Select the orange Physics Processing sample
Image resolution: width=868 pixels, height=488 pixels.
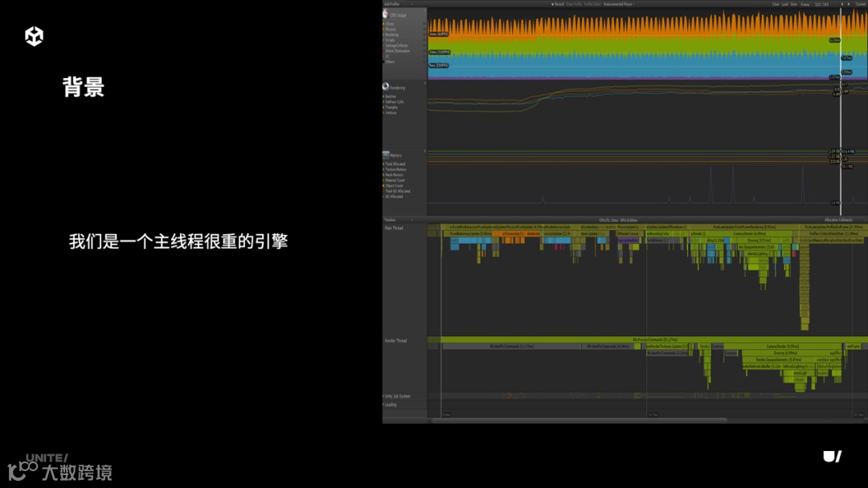click(513, 234)
